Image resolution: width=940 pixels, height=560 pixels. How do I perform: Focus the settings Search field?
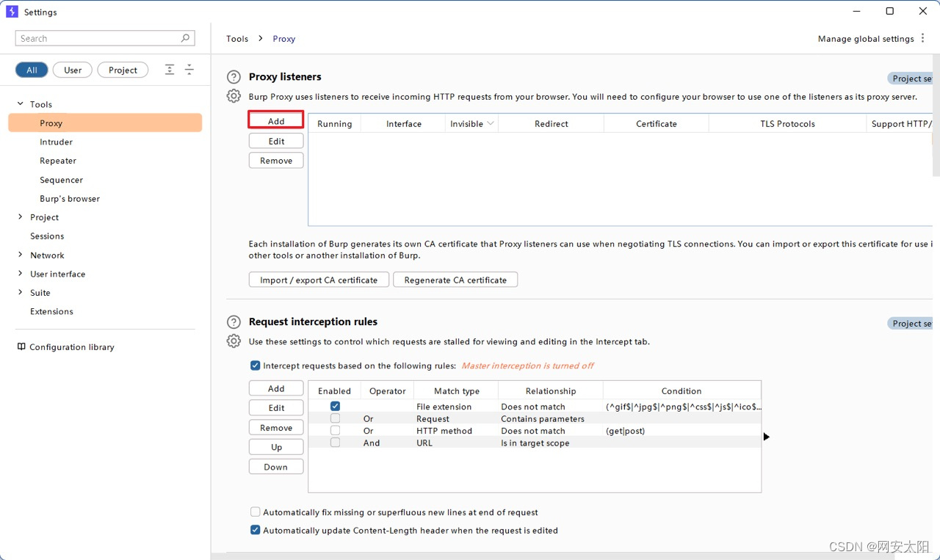104,38
